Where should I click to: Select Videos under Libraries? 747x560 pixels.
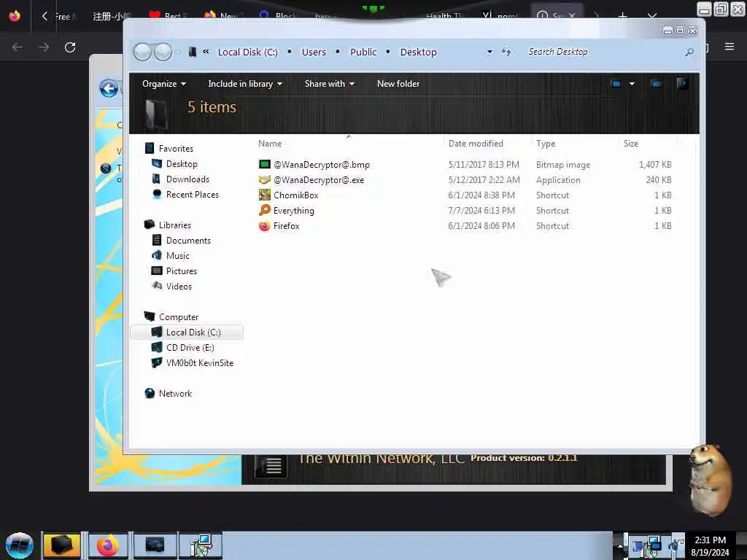[x=179, y=286]
